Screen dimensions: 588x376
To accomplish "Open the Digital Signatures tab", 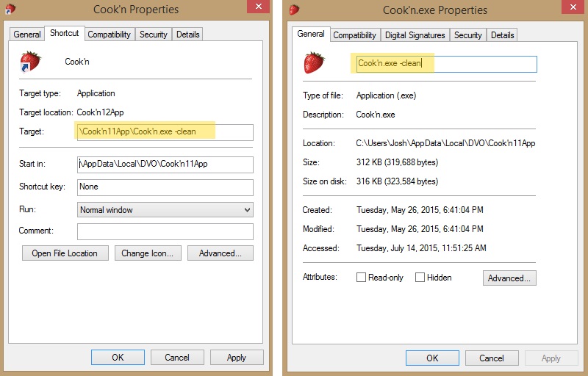I will (x=415, y=35).
